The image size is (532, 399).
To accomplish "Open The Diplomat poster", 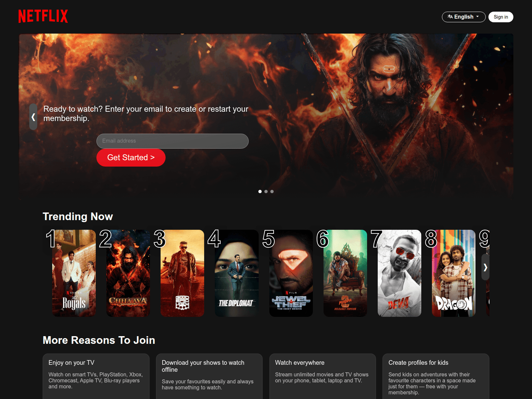I will [236, 273].
